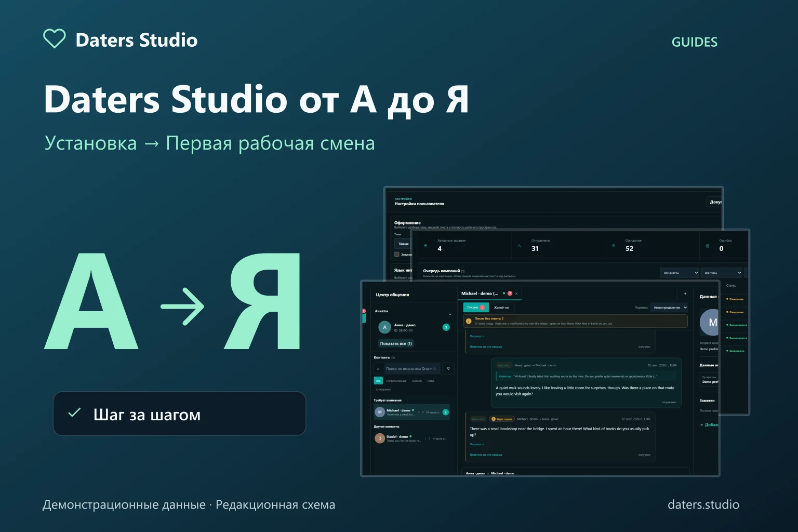Screen dimensions: 798x532
Task: Click the warning icon in unanswered letters banner
Action: tap(469, 321)
